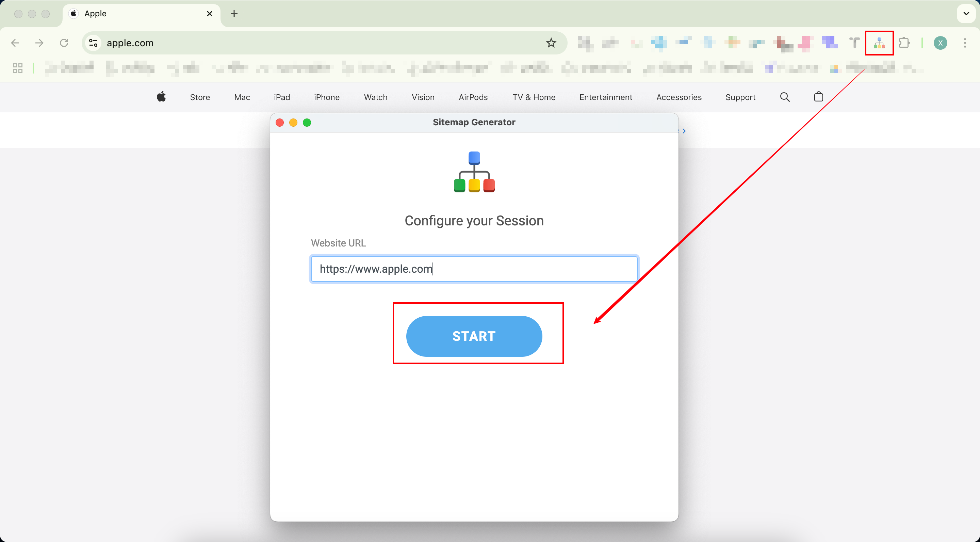
Task: Click the T-shaped extension icon in toolbar
Action: click(854, 43)
